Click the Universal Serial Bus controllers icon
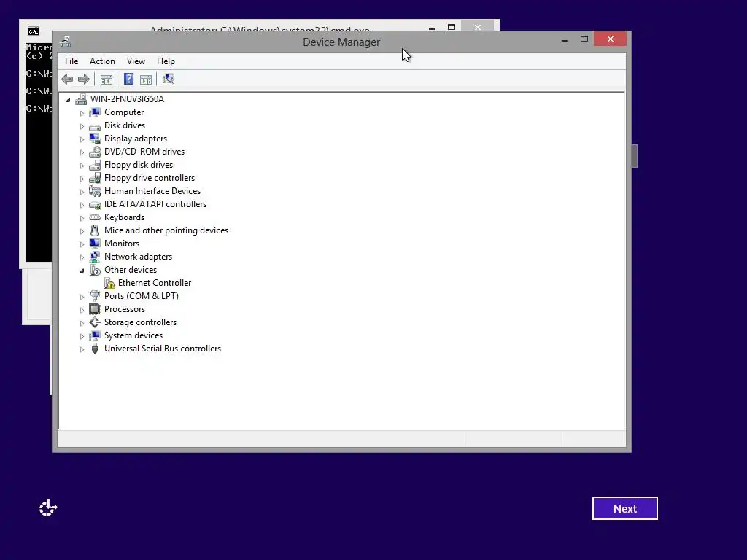This screenshot has height=560, width=747. click(x=95, y=349)
